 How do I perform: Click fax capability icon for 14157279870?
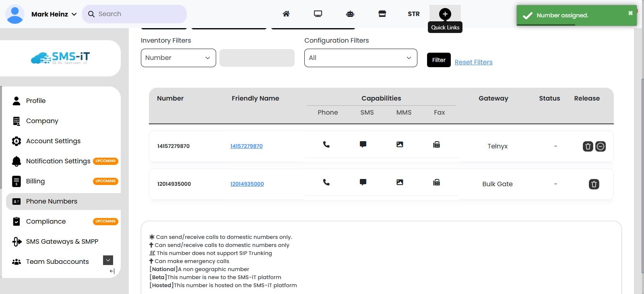click(436, 144)
